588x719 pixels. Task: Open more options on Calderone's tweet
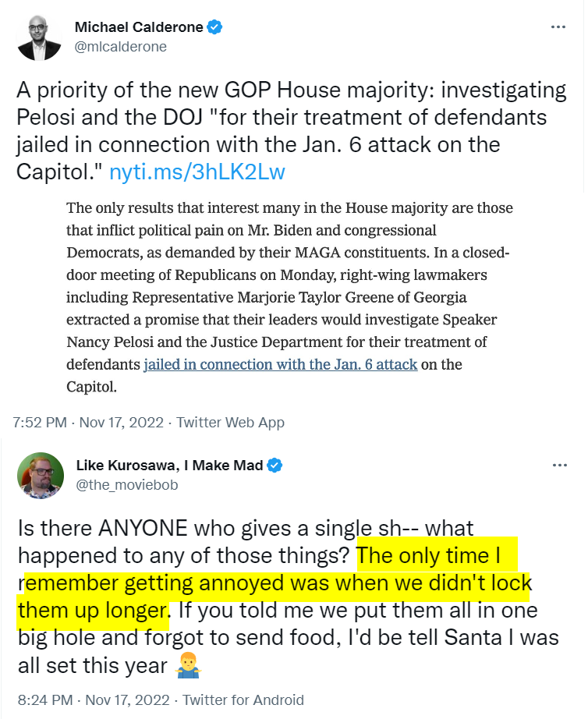(x=558, y=27)
